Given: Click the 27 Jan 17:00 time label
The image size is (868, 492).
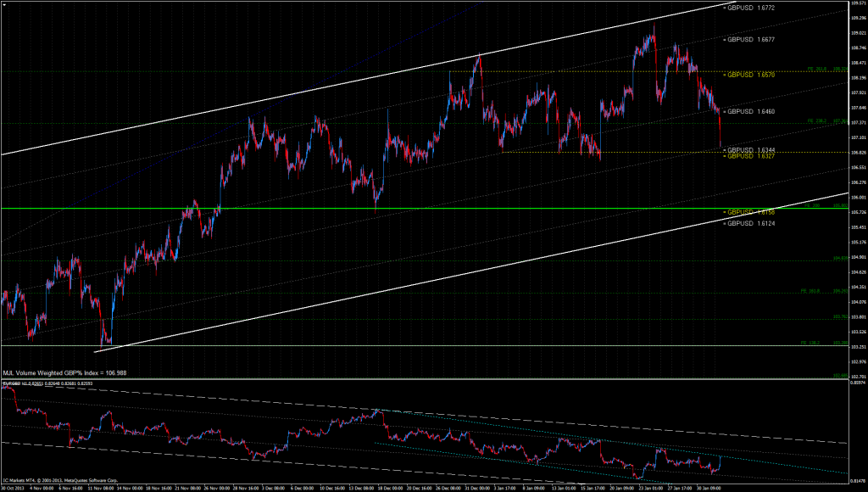Looking at the screenshot, I should 680,488.
